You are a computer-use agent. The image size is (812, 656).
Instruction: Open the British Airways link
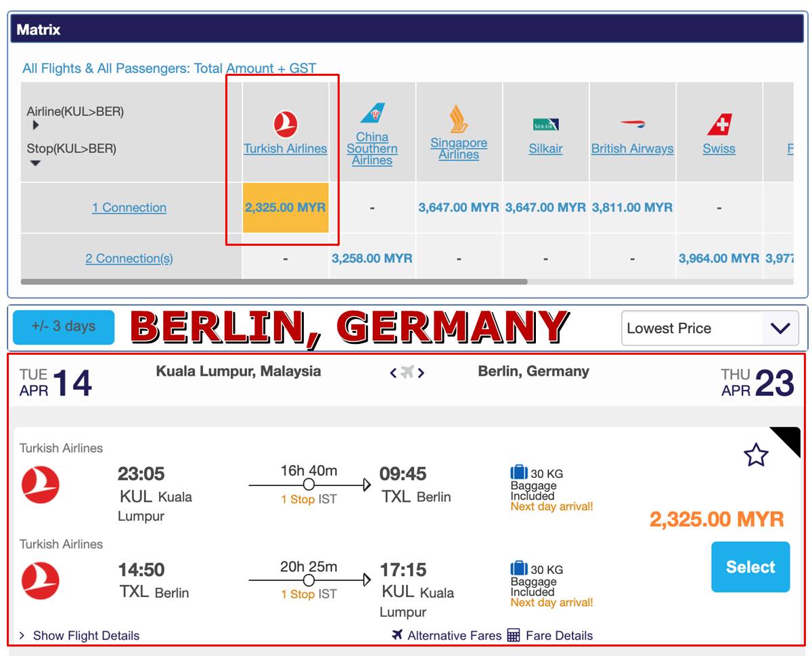click(633, 148)
